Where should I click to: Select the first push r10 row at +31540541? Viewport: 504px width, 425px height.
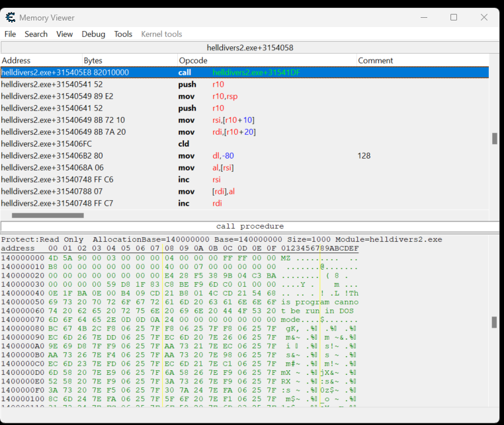click(245, 85)
